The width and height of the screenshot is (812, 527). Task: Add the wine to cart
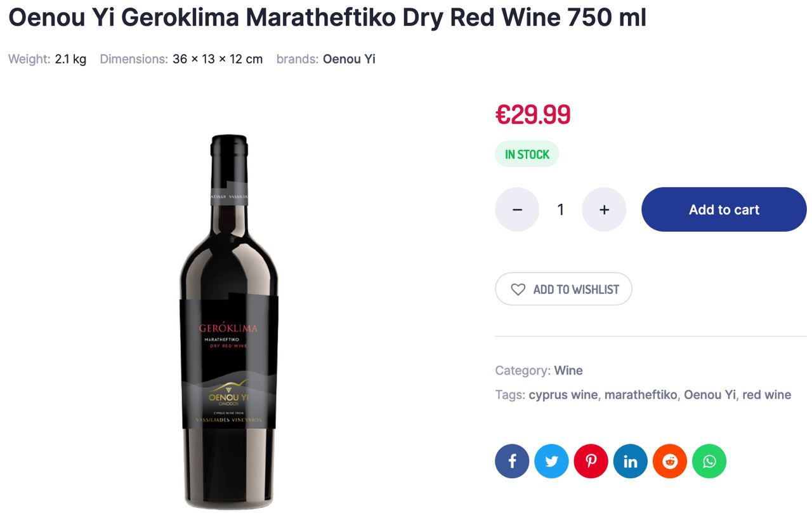pyautogui.click(x=724, y=210)
